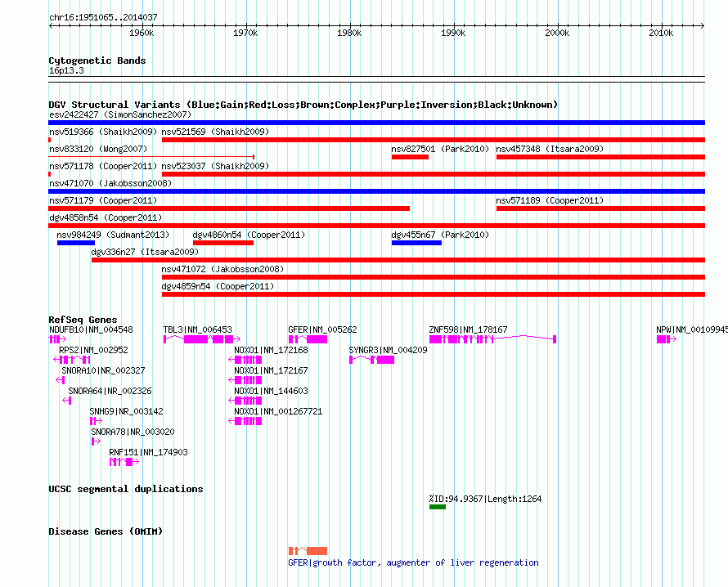728x587 pixels.
Task: Click the NDUFB10 gene glyph
Action: [57, 339]
